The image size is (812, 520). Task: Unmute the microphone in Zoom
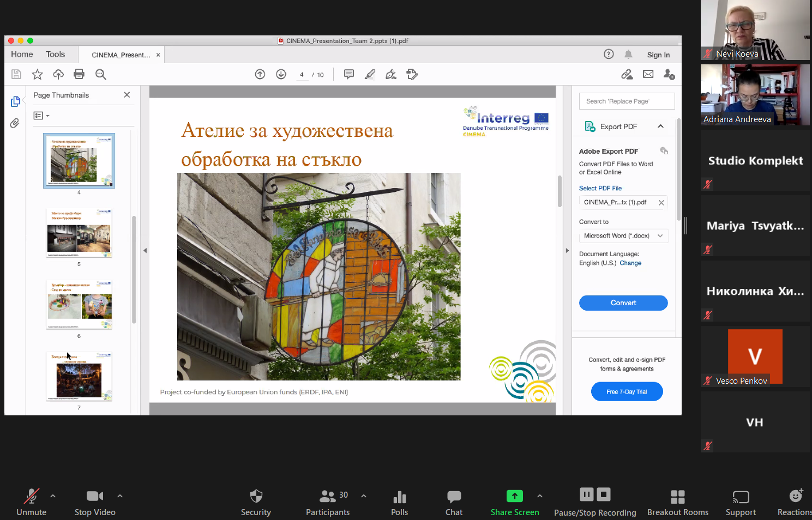pos(31,501)
